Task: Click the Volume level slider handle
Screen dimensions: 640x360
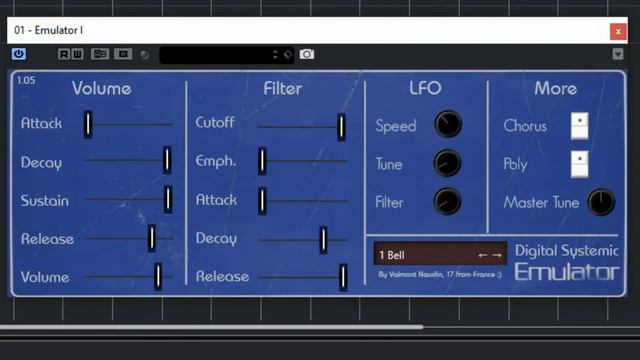Action: tap(158, 276)
